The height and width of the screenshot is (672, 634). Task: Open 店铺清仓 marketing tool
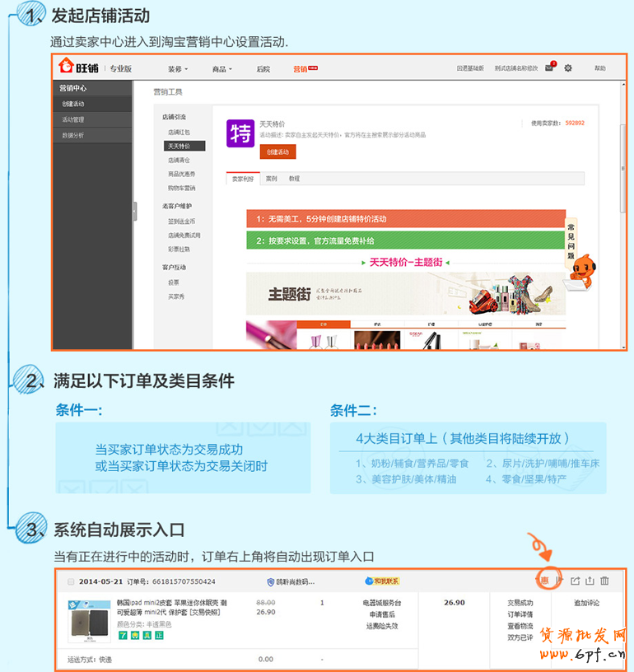[x=179, y=161]
